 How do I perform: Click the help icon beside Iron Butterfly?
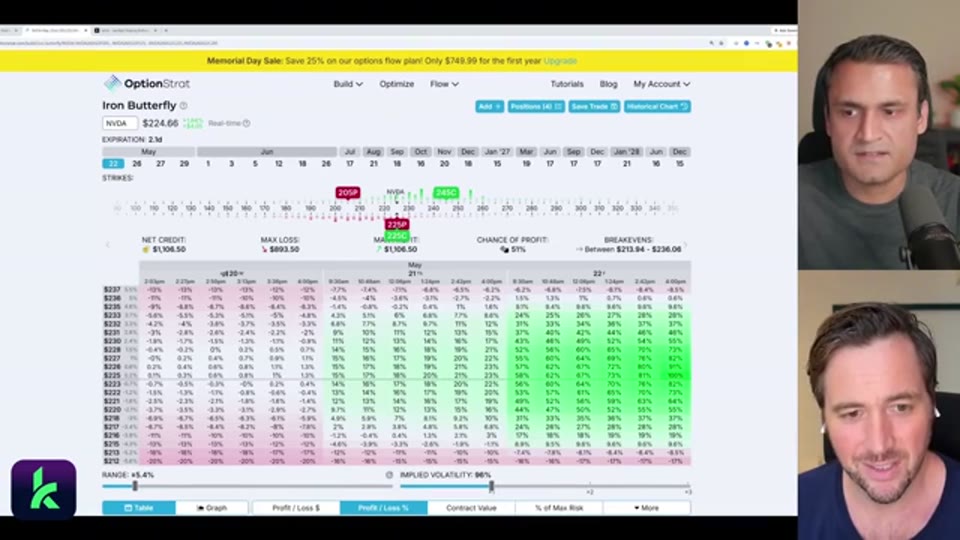pyautogui.click(x=184, y=106)
